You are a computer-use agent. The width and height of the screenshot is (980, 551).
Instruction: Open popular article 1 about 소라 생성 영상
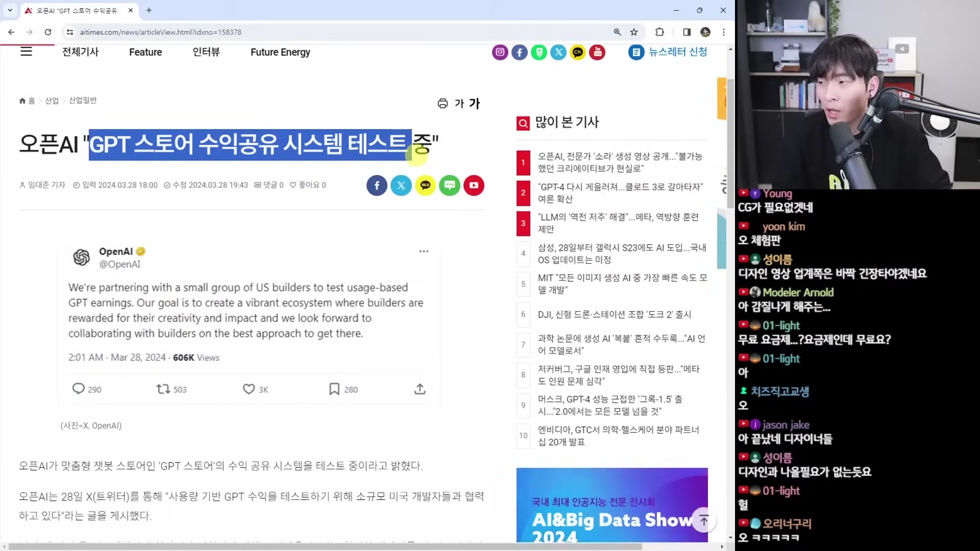[621, 163]
